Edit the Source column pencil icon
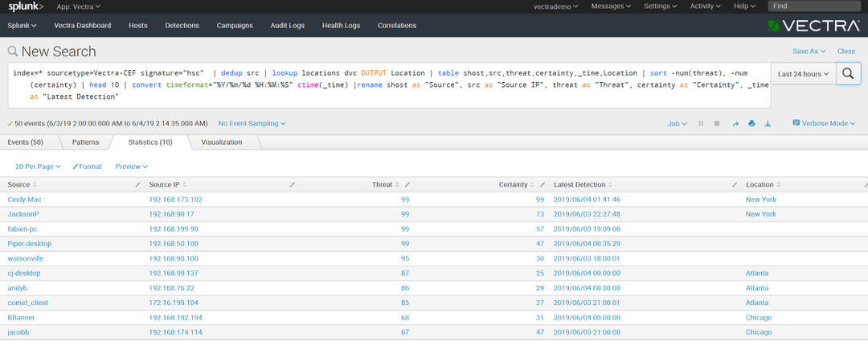Viewport: 868px width, 346px height. coord(137,184)
